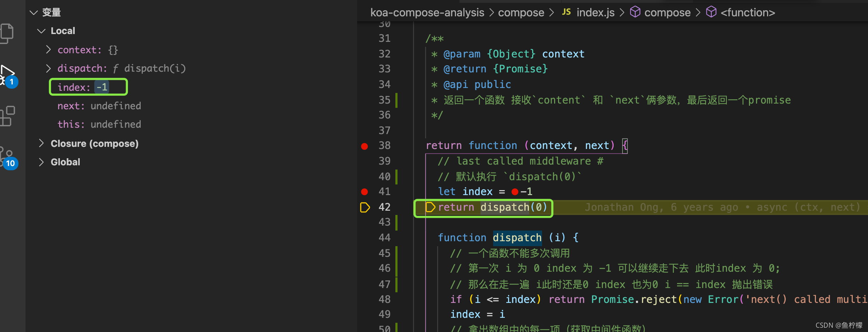Viewport: 868px width, 332px height.
Task: Toggle the breakpoint on line 41
Action: coord(364,192)
